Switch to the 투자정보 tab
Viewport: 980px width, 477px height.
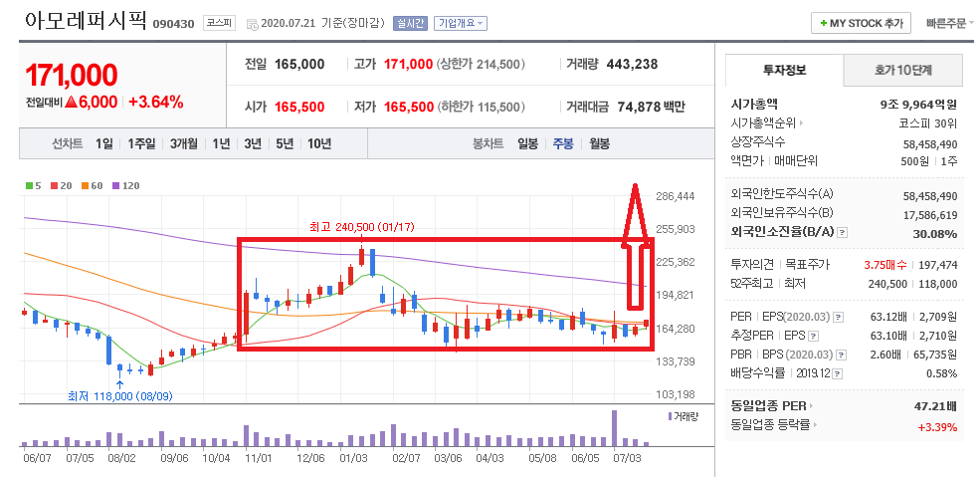[784, 70]
